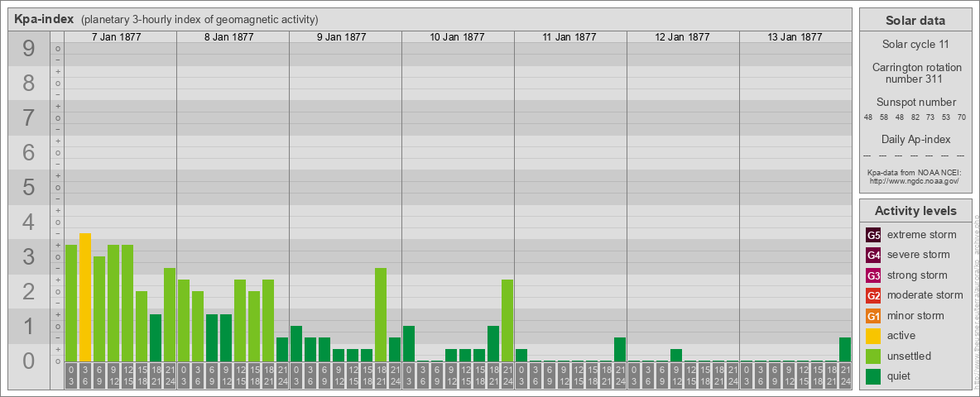Click the Kp scale number 5
This screenshot has height=397, width=980.
[29, 187]
